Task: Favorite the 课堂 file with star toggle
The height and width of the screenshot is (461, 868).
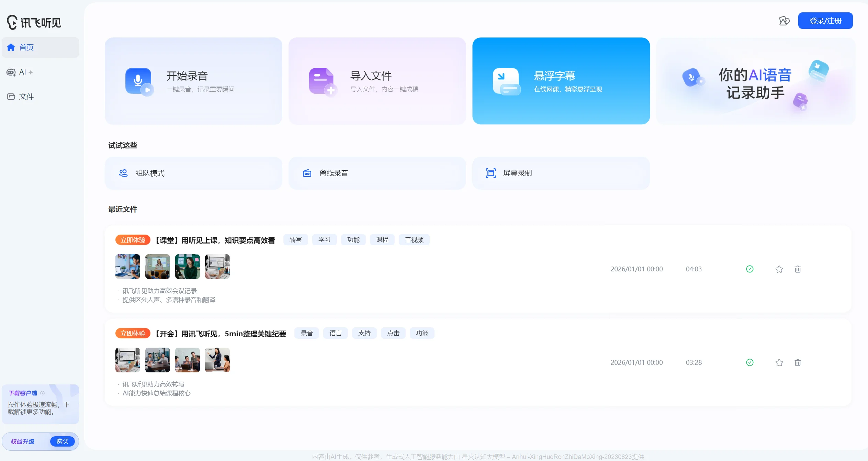Action: (x=779, y=269)
